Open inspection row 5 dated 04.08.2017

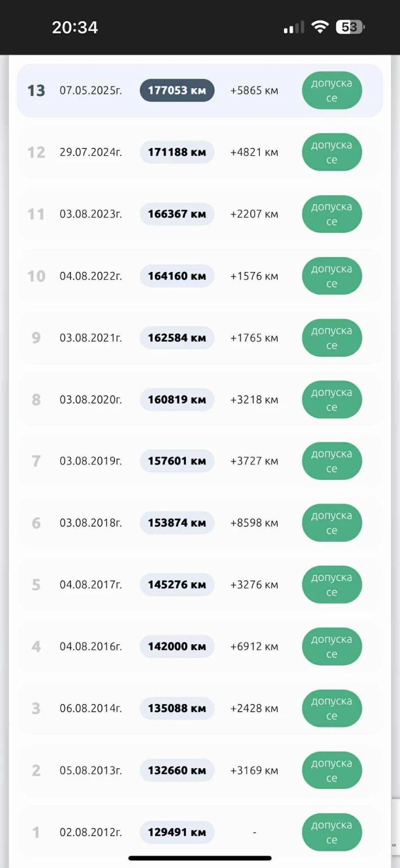(200, 584)
